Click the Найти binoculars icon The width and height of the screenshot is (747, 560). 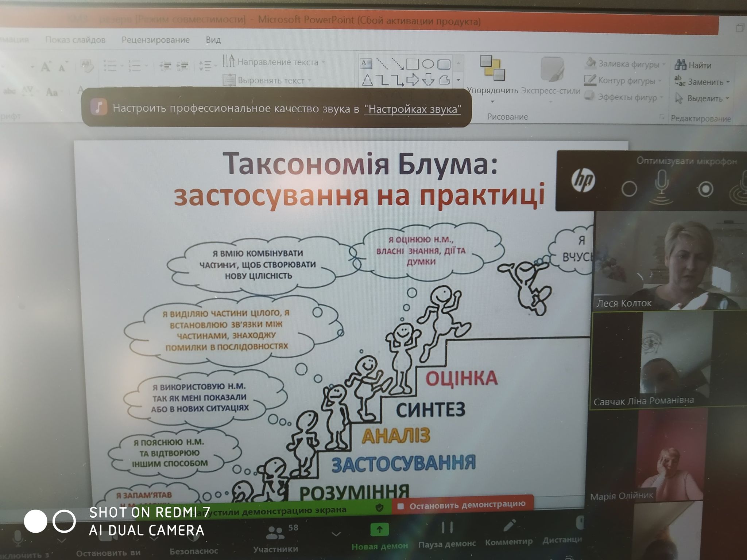point(681,65)
